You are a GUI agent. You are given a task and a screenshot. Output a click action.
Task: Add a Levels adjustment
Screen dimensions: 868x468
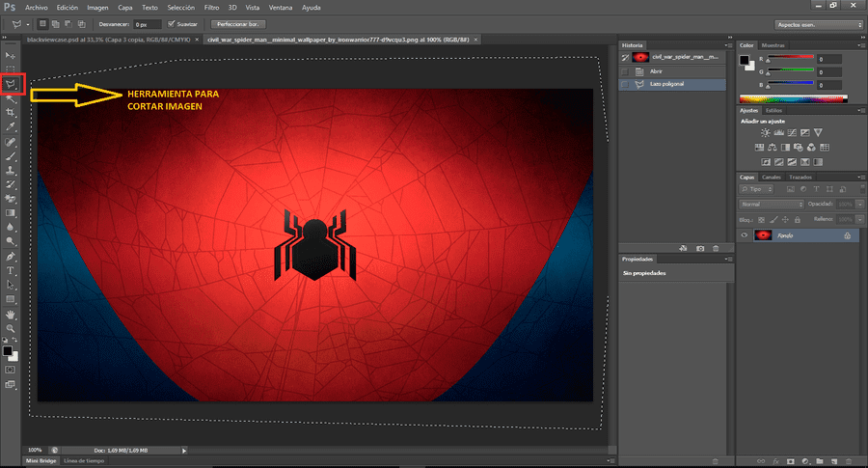click(779, 133)
